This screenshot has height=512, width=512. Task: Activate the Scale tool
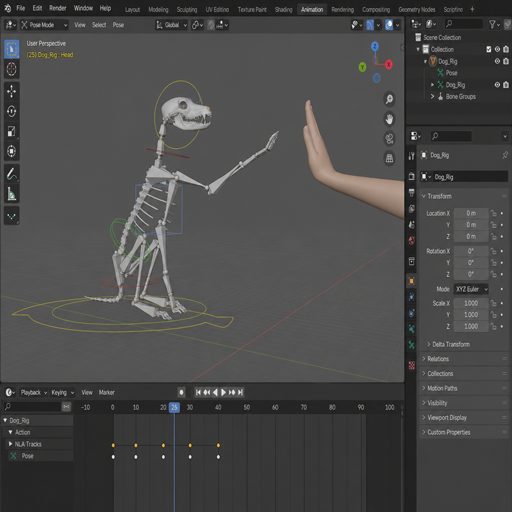[x=11, y=131]
